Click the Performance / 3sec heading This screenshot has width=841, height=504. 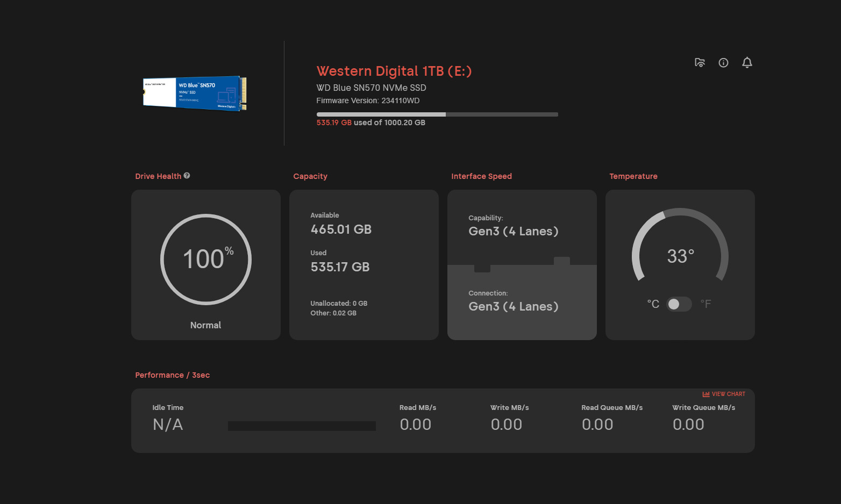173,375
